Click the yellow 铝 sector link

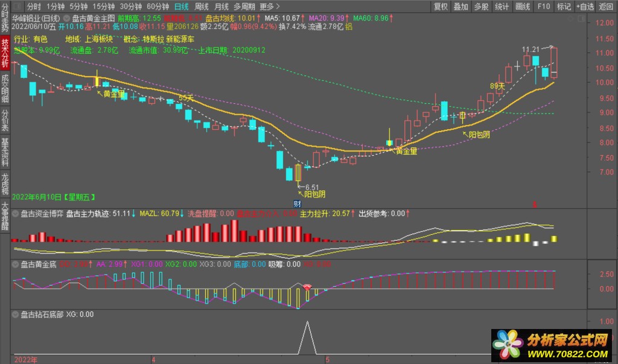pyautogui.click(x=349, y=27)
